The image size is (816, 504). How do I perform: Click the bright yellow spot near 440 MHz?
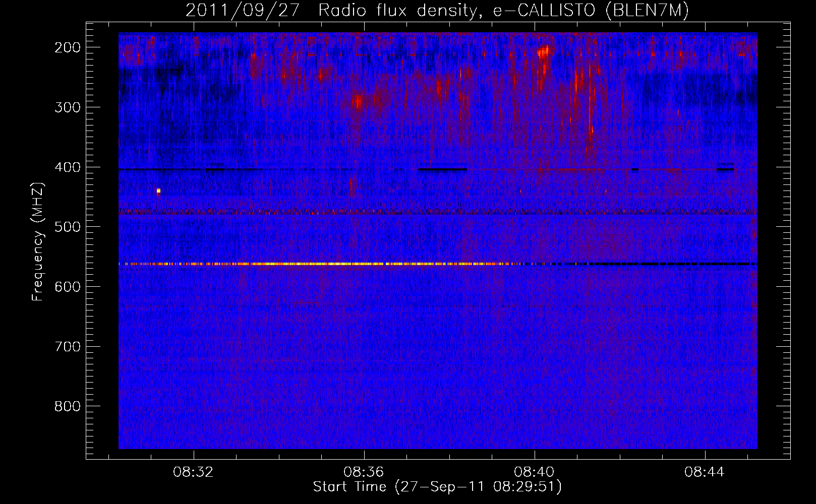pyautogui.click(x=158, y=191)
